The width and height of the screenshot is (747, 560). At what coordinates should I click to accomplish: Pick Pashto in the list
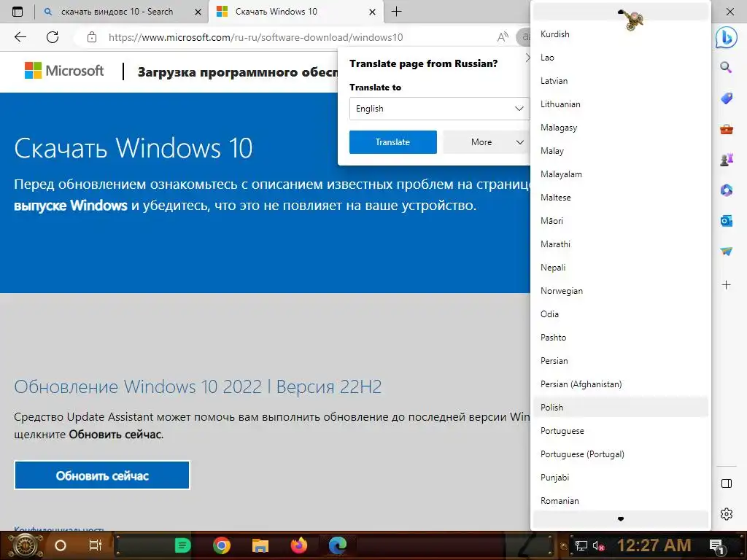click(x=620, y=337)
